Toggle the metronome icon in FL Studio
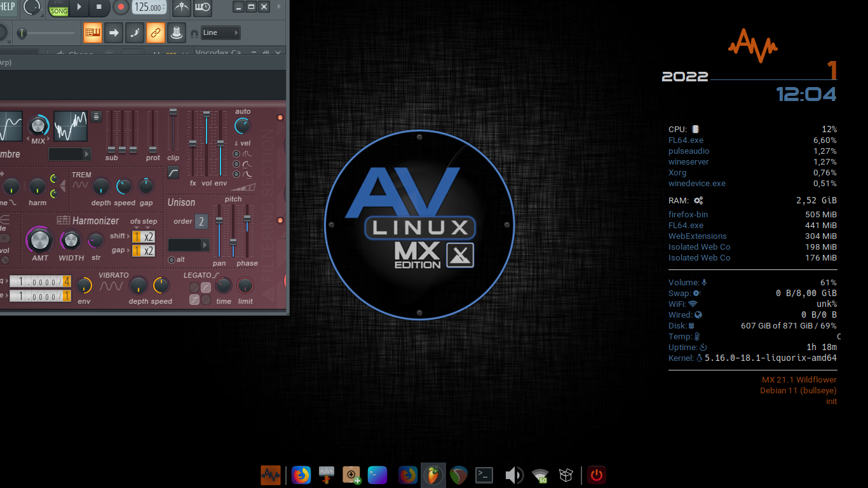 [182, 8]
